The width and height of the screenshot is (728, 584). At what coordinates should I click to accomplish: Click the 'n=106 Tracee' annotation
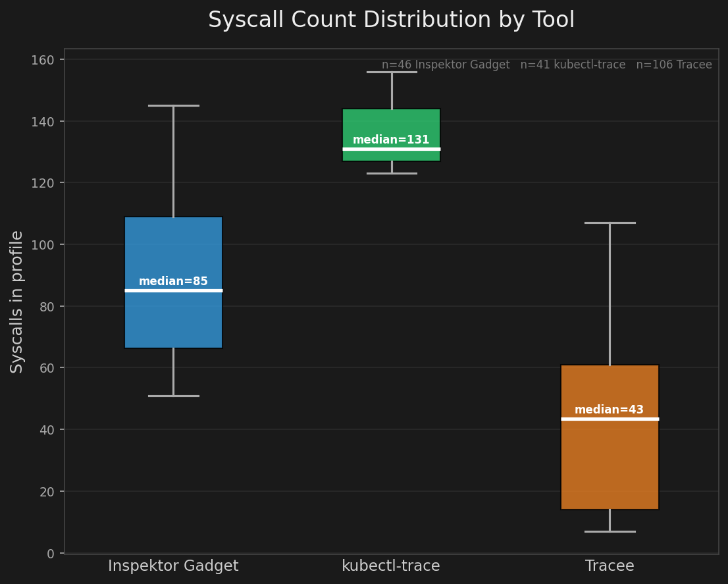coord(673,65)
